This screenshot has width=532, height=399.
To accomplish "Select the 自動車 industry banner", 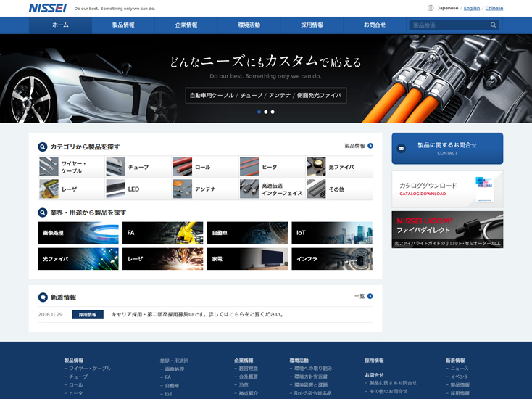I will point(247,233).
